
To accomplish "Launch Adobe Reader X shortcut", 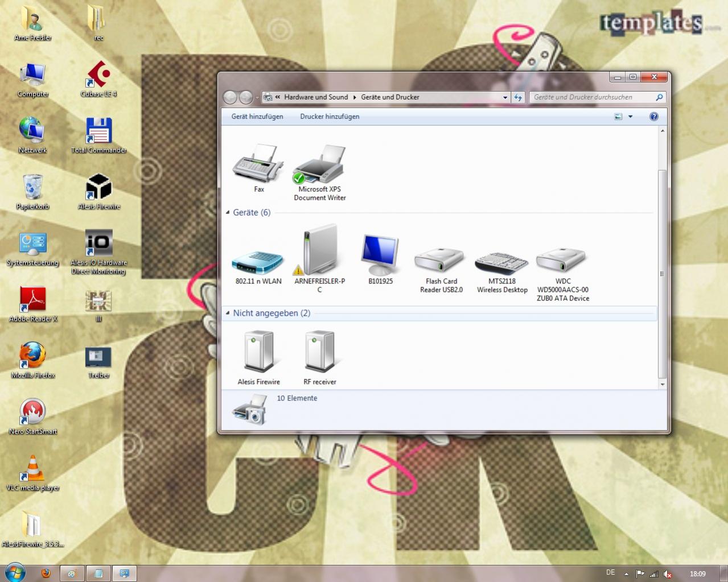I will click(32, 304).
